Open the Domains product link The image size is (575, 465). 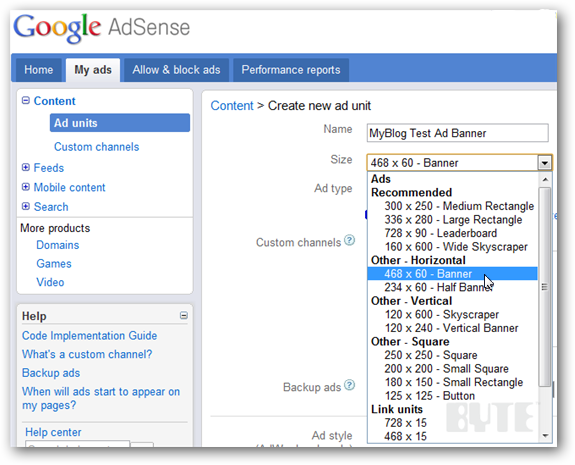pyautogui.click(x=58, y=245)
